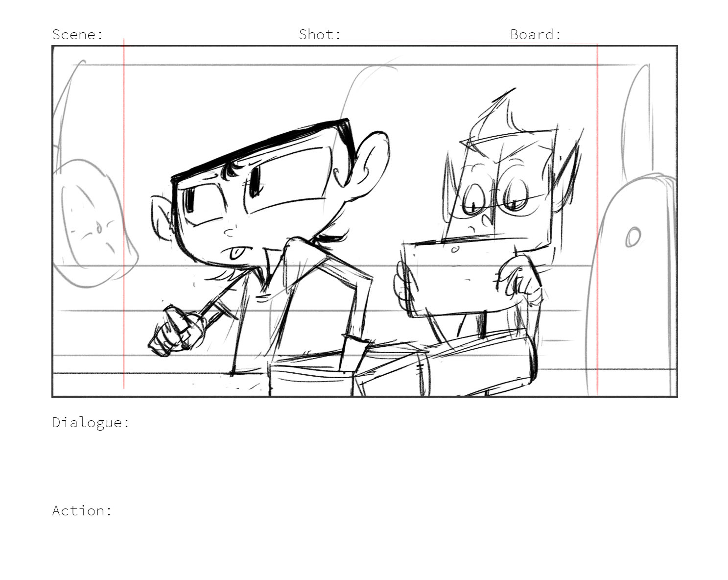Viewport: 728px width, 580px height.
Task: Click the 'Action:' label
Action: click(82, 510)
